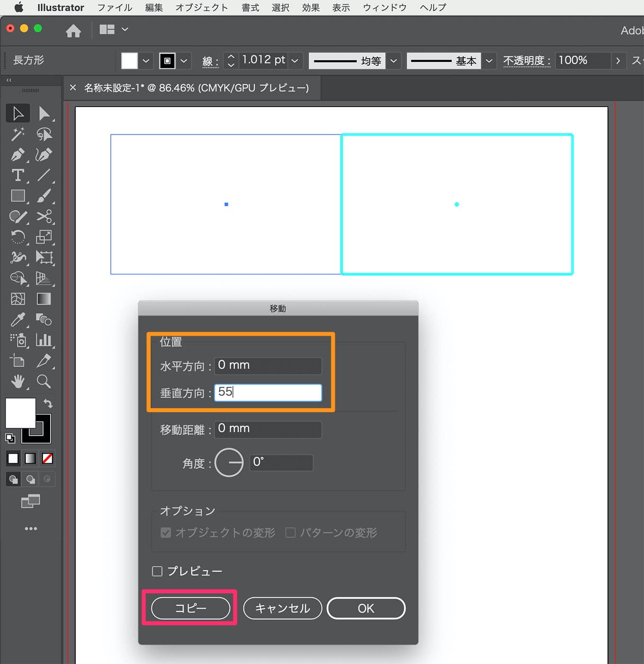
Task: Open the オブジェクト menu
Action: (202, 8)
